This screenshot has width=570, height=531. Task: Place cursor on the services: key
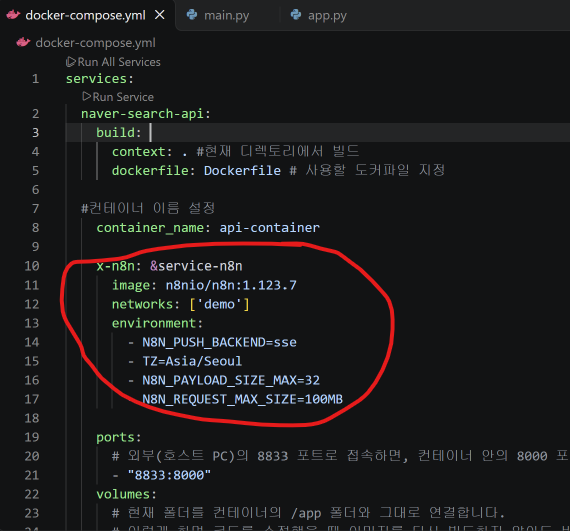coord(100,79)
